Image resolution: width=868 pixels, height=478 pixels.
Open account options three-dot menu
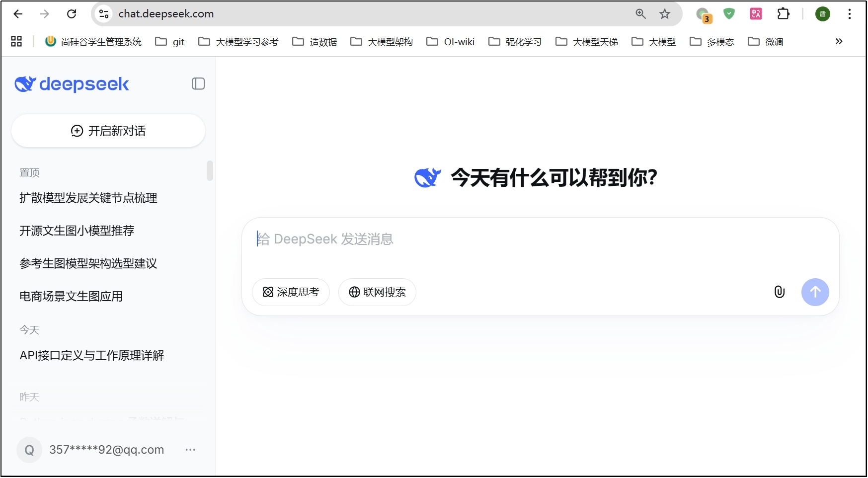pos(190,450)
